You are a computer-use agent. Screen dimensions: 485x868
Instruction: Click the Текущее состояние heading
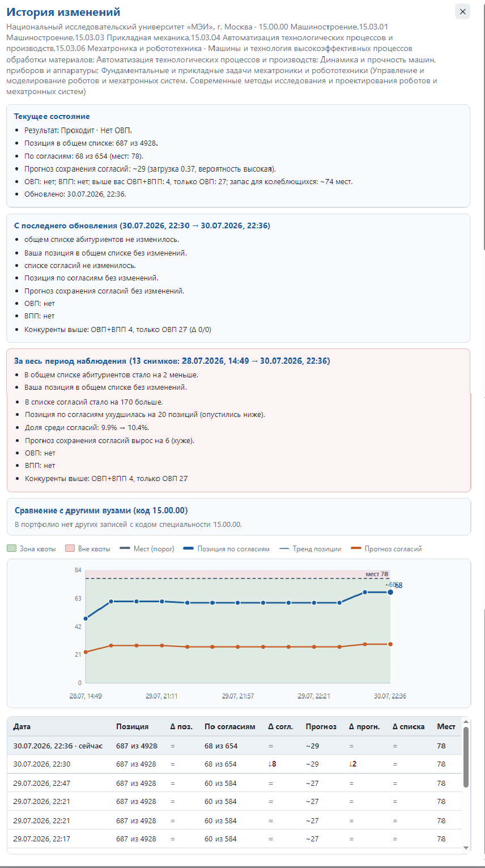(x=52, y=116)
